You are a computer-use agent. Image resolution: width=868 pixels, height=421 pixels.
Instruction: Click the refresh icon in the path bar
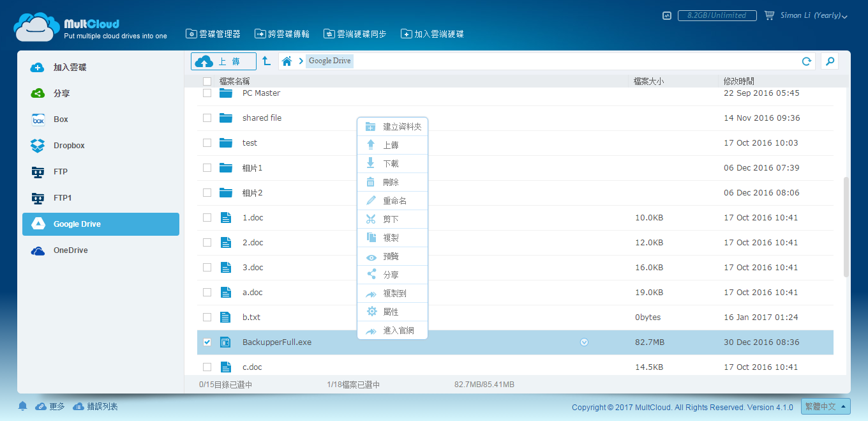(x=807, y=61)
